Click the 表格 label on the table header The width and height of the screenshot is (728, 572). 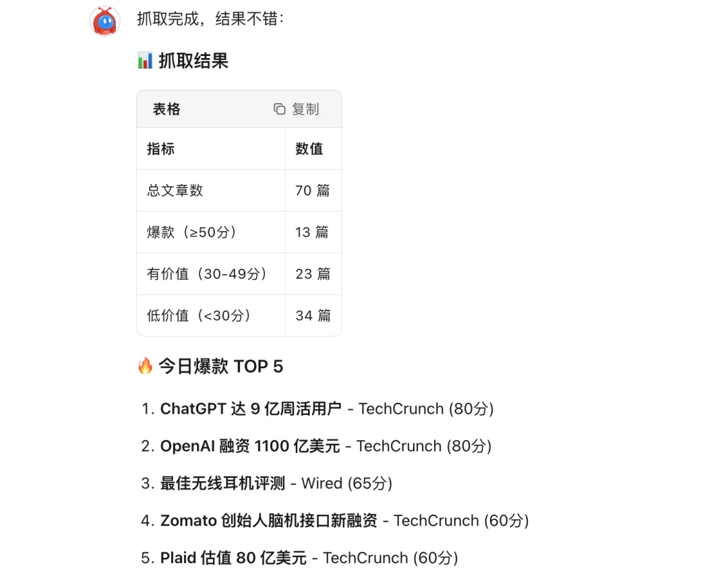[x=166, y=108]
